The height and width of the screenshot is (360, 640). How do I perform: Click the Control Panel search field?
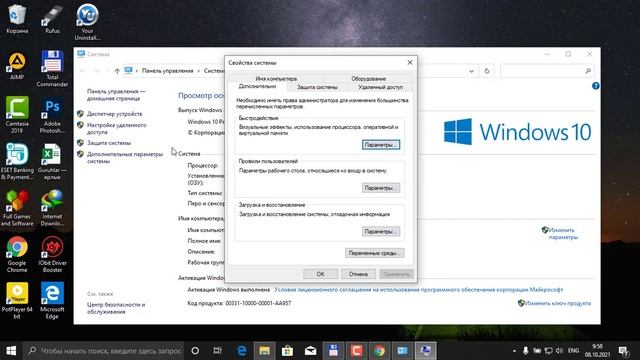pos(547,71)
